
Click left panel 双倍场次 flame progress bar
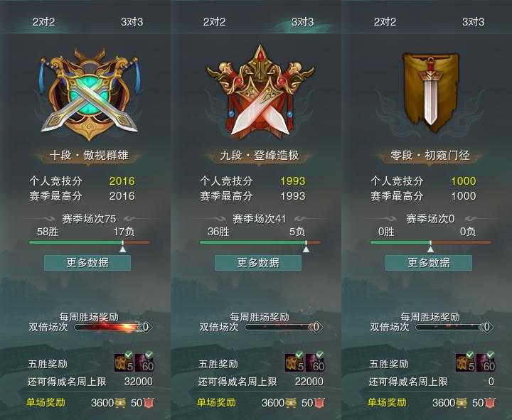coord(108,327)
